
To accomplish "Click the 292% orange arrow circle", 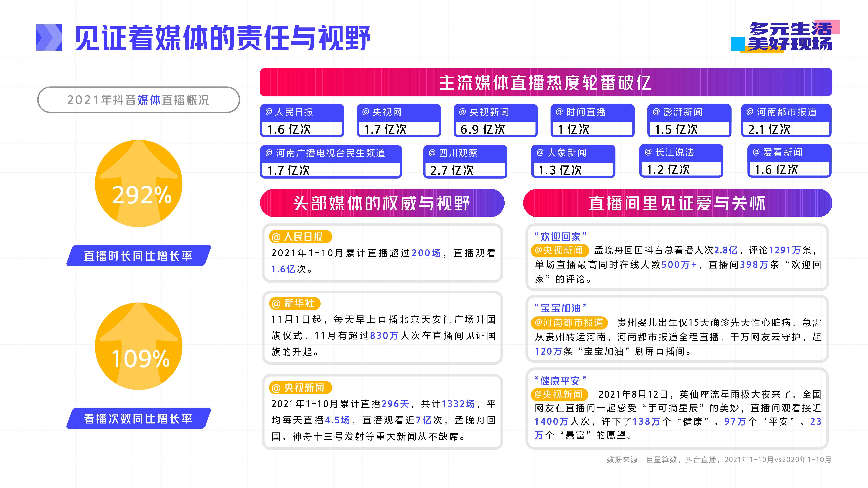I will pos(139,183).
